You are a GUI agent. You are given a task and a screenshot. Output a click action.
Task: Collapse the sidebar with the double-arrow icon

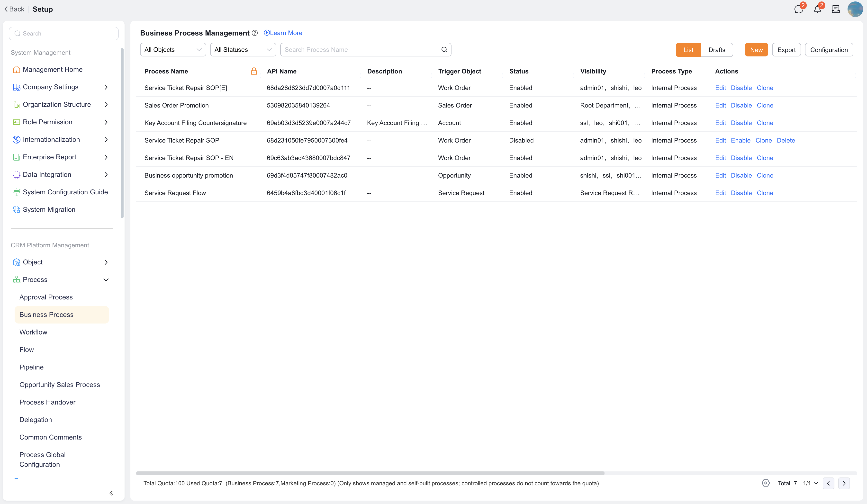(x=111, y=493)
